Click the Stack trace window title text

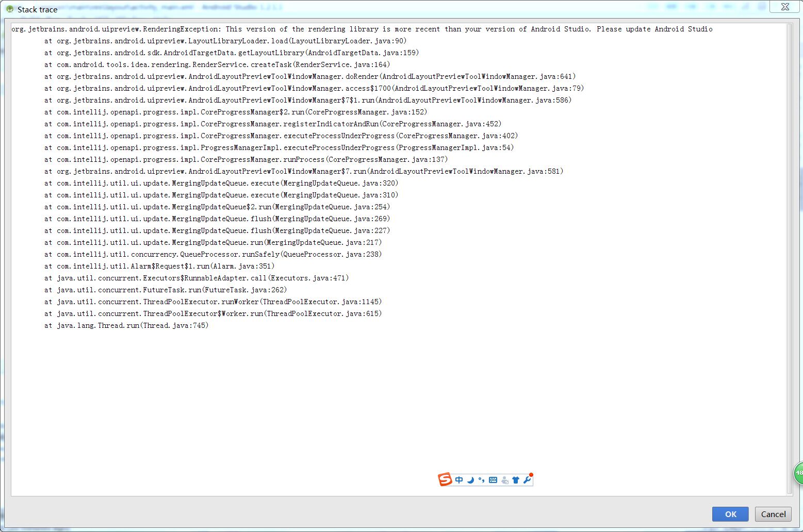[37, 9]
